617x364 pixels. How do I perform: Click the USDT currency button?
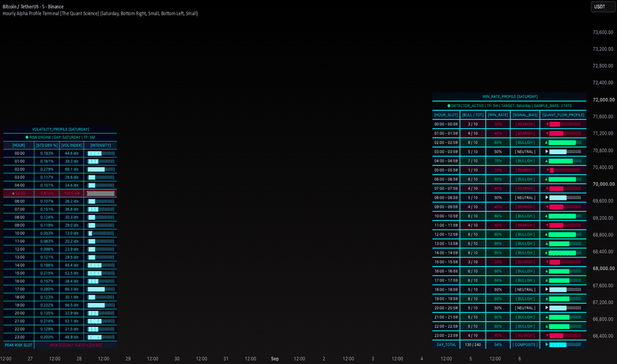tap(602, 7)
